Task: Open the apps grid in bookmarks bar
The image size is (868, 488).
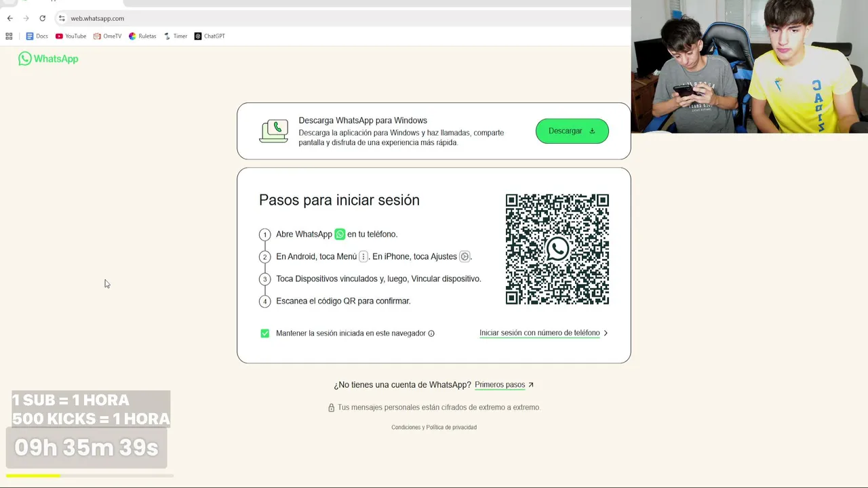Action: coord(9,36)
